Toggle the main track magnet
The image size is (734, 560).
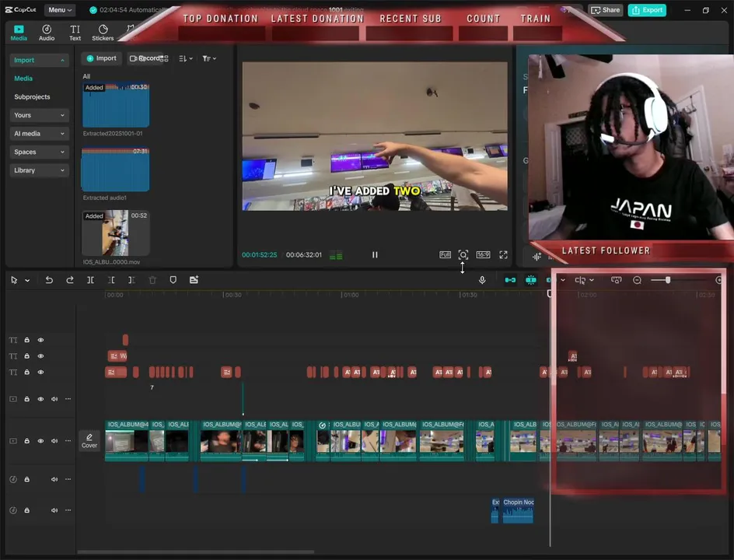[510, 280]
